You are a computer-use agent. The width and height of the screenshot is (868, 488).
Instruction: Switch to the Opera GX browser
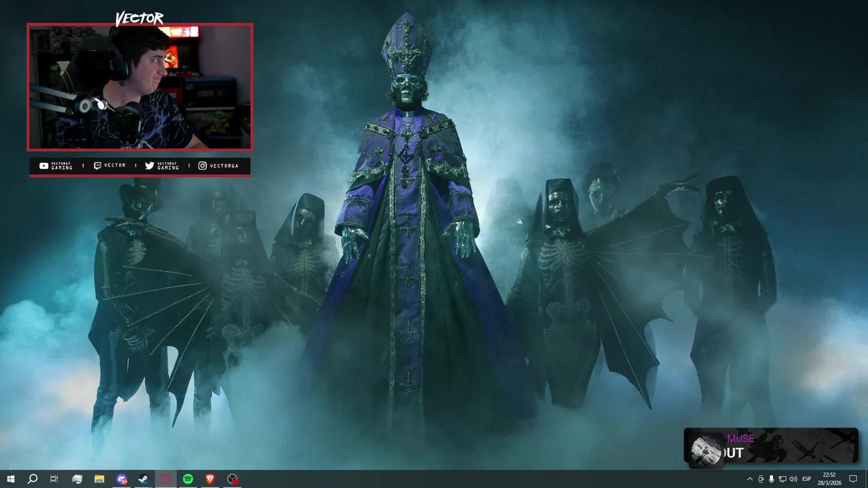(x=166, y=479)
